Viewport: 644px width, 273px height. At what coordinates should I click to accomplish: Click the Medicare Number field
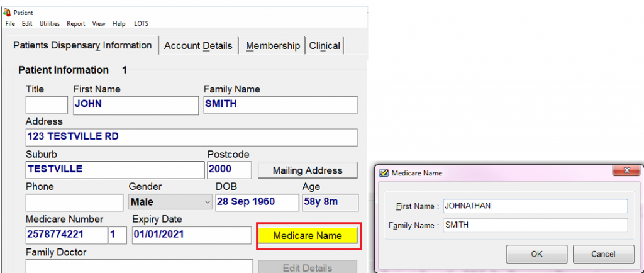66,235
